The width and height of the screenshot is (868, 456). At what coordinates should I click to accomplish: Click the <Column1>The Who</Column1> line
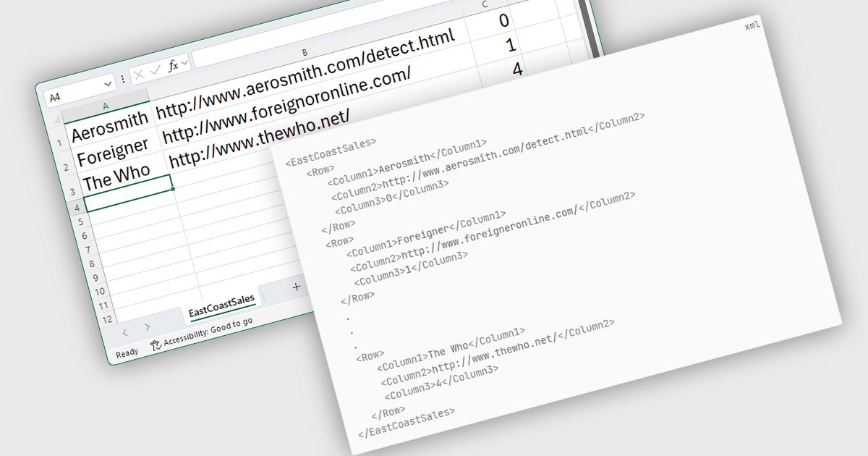click(451, 350)
